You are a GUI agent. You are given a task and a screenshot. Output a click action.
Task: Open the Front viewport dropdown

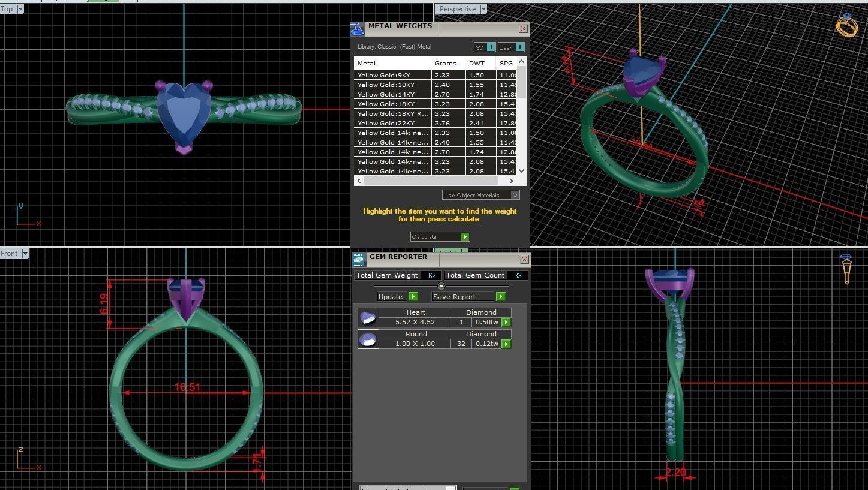25,254
